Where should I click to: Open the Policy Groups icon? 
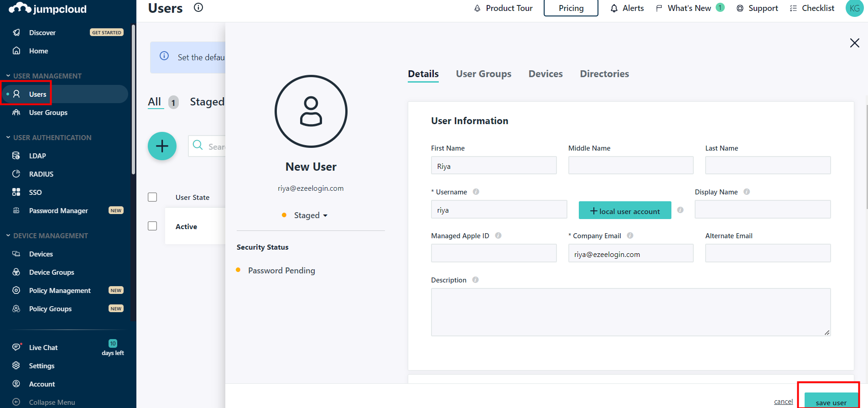coord(16,309)
